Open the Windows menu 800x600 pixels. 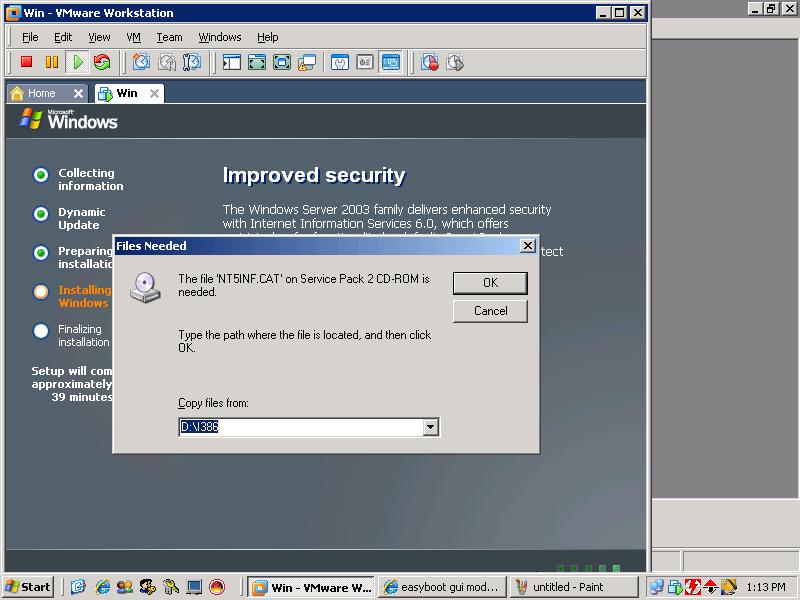point(220,37)
